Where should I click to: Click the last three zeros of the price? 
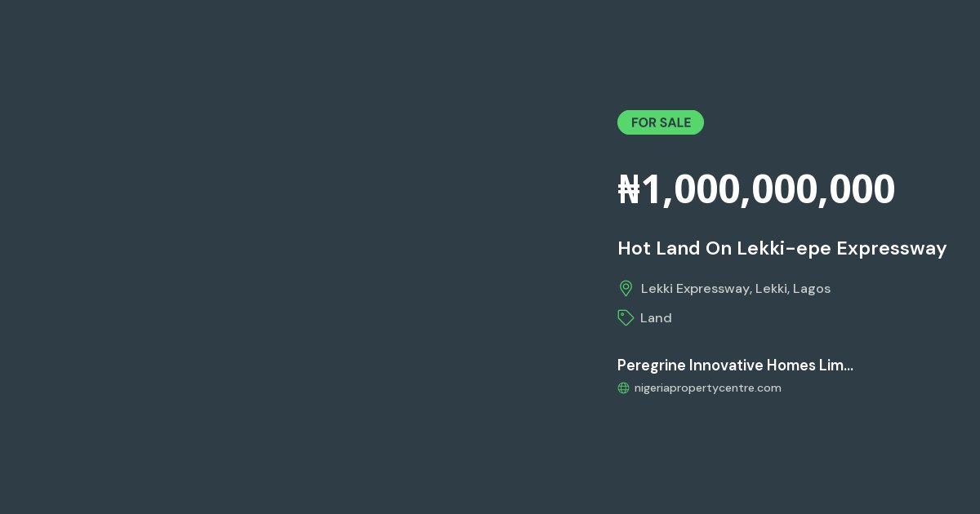(x=862, y=189)
